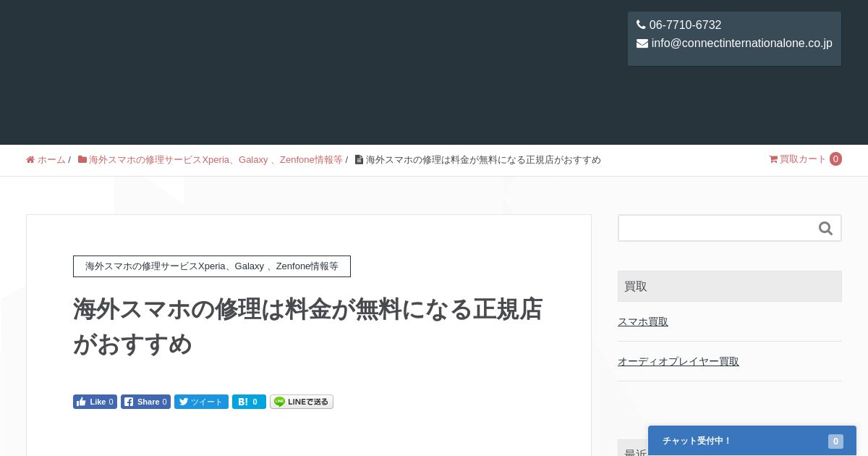Call the phone number 06-7710-6732
Screen dimensions: 868x456
click(685, 25)
